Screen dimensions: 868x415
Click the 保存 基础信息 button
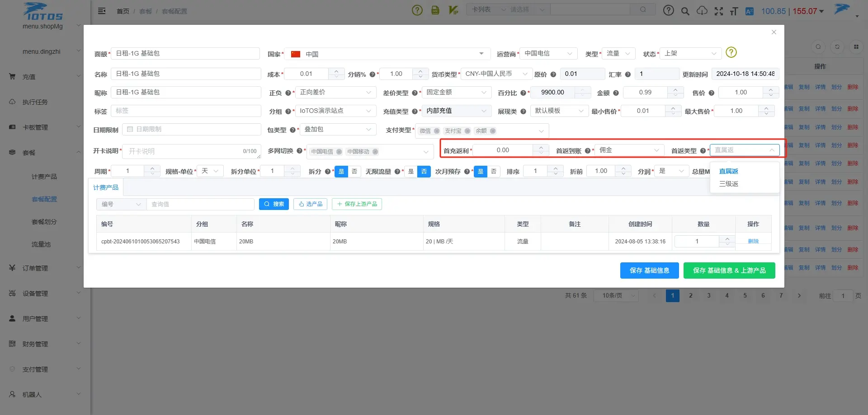(x=649, y=270)
